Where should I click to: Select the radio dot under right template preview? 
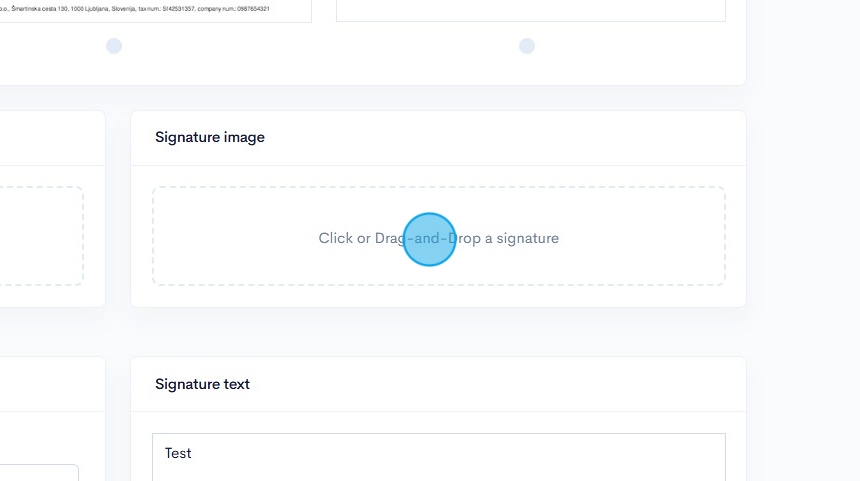527,46
